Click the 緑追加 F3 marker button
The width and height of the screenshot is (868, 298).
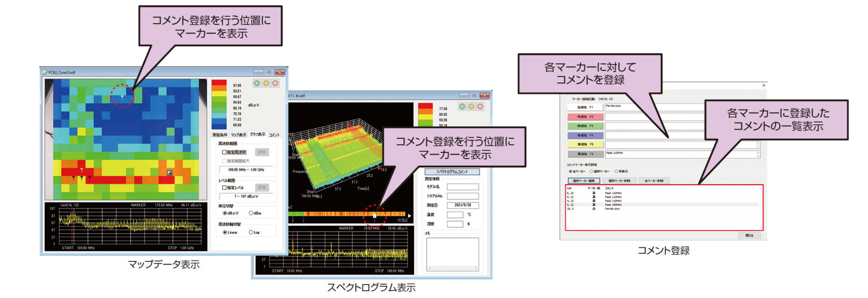(585, 126)
